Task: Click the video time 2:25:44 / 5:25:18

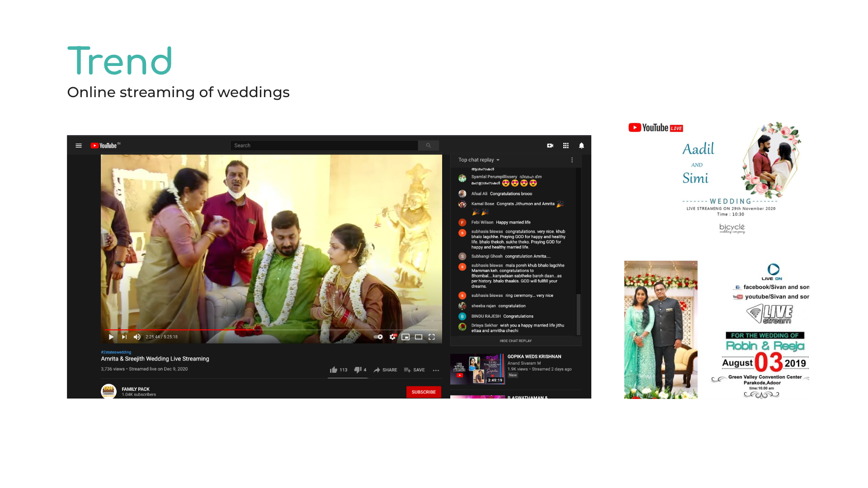Action: coord(161,337)
